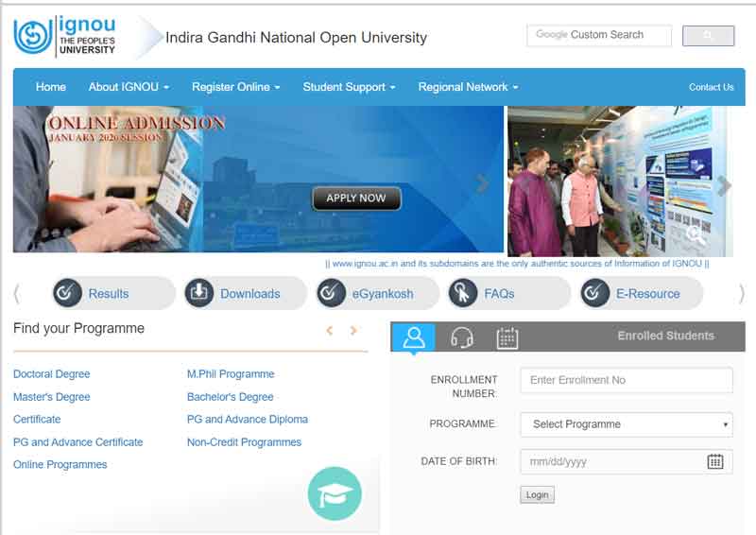The height and width of the screenshot is (535, 756).
Task: Click the Enter Enrollment No field
Action: click(x=627, y=380)
